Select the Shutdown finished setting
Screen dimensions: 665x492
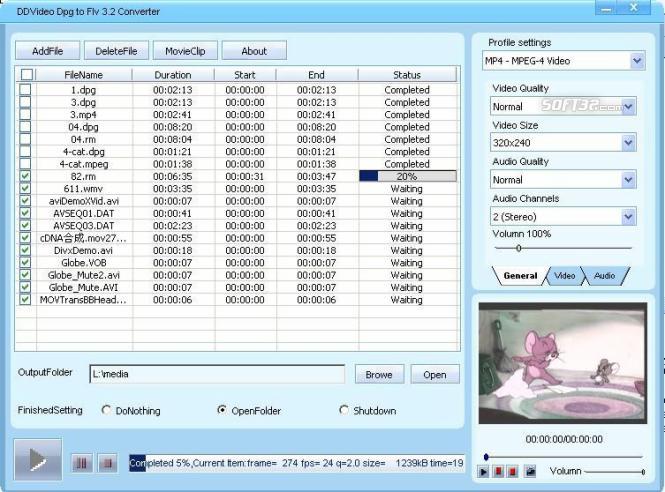pyautogui.click(x=344, y=410)
